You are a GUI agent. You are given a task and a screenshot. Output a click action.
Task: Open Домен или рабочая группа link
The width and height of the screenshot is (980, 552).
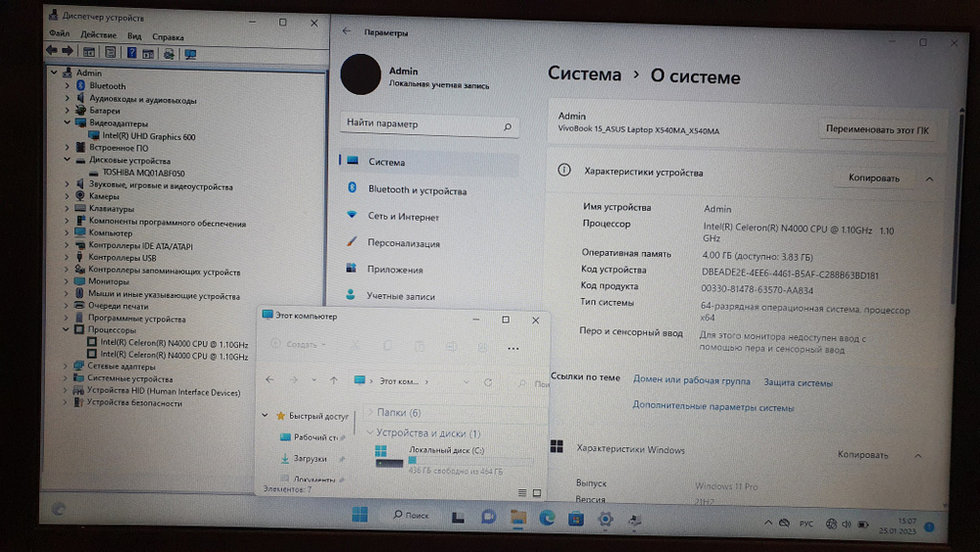(x=691, y=380)
